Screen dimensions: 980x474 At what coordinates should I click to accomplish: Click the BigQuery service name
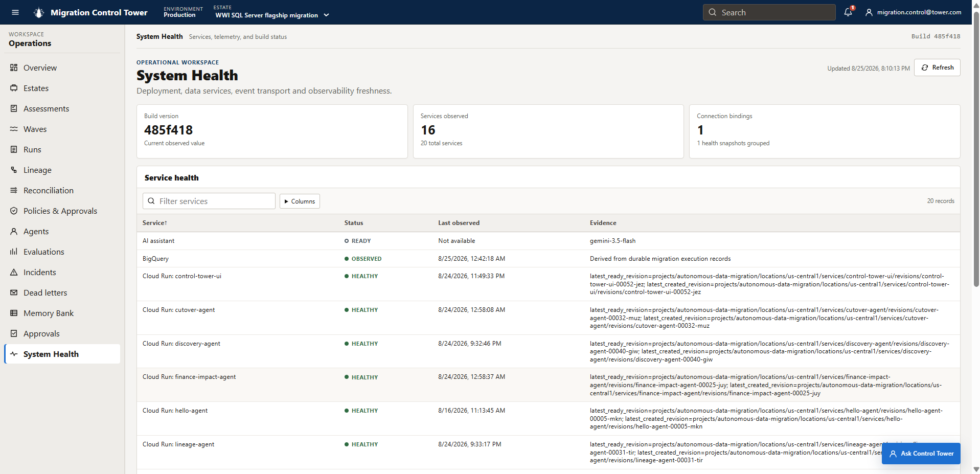[155, 259]
